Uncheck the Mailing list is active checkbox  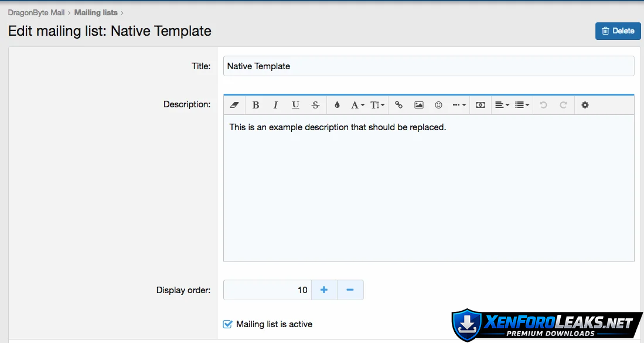tap(228, 324)
